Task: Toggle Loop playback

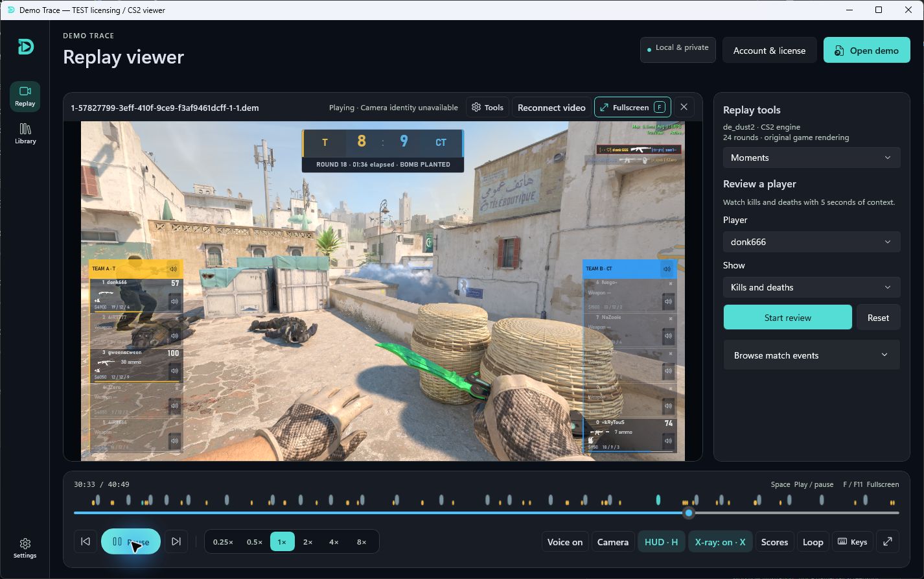Action: tap(813, 541)
